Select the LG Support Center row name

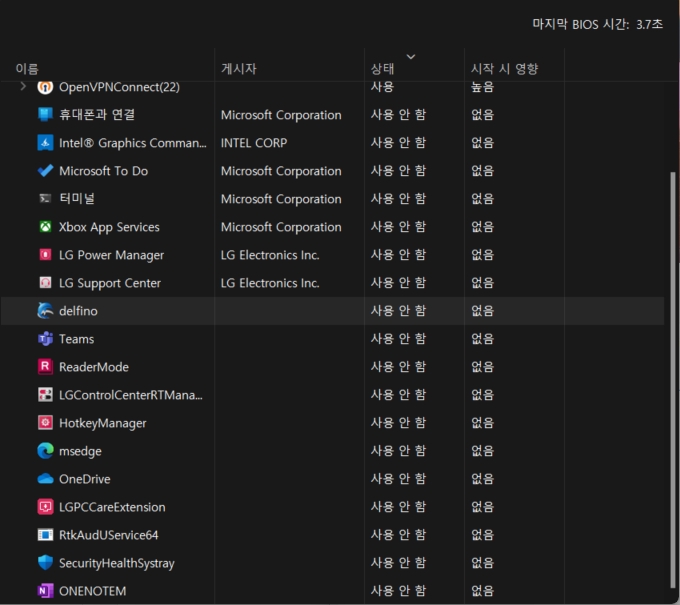(x=110, y=283)
